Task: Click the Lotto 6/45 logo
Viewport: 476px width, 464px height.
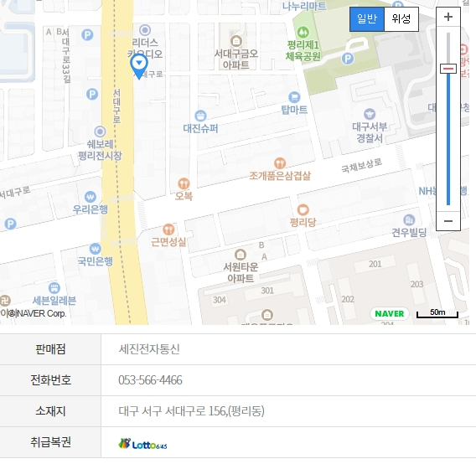Action: (x=142, y=444)
